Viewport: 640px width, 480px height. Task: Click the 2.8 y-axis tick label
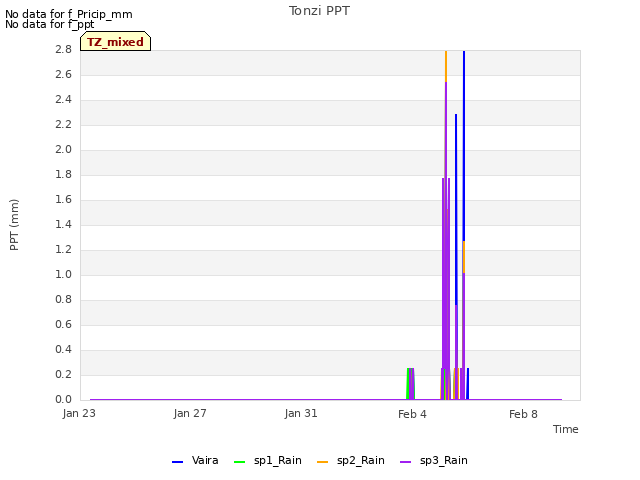pyautogui.click(x=63, y=49)
